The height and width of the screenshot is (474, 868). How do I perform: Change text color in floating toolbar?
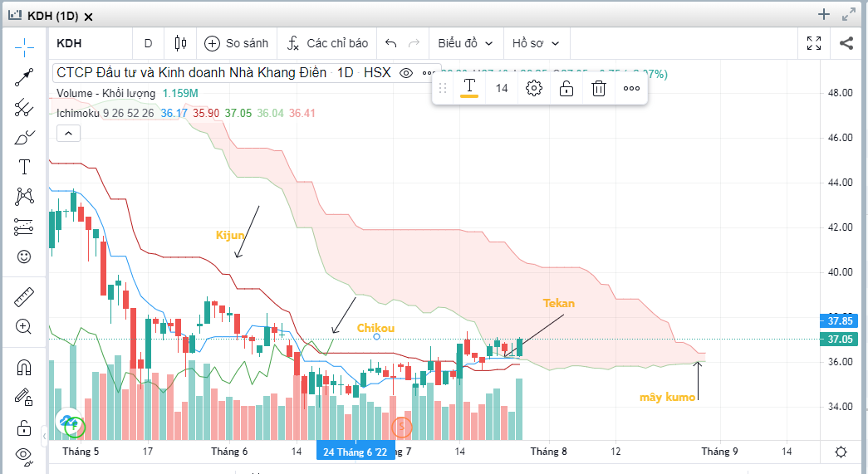[469, 88]
